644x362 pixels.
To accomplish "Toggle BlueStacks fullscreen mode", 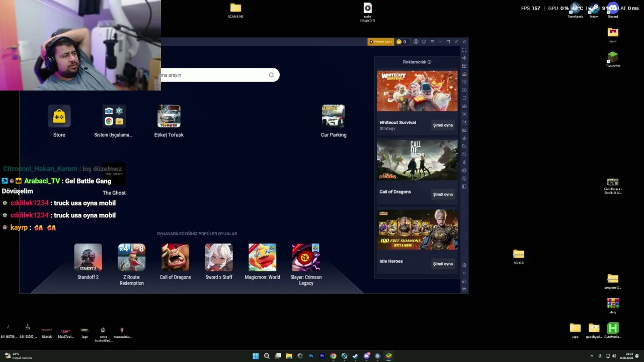I will [x=464, y=50].
